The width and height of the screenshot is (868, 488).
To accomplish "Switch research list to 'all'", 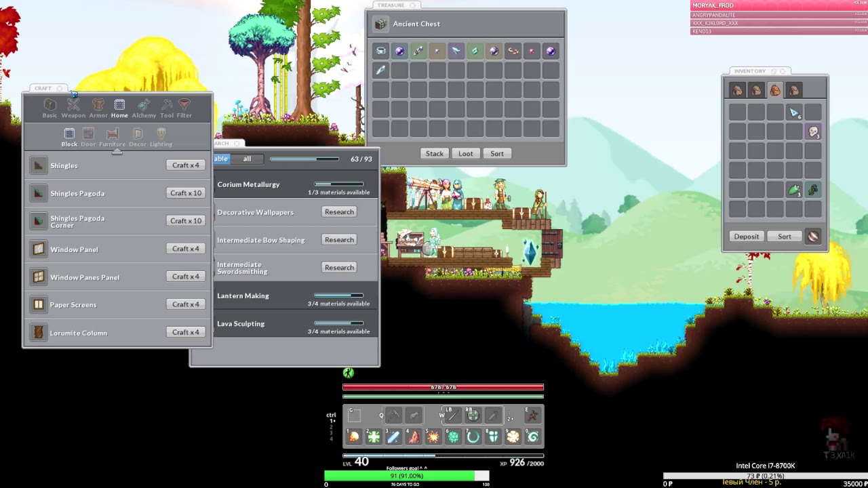I will point(247,159).
